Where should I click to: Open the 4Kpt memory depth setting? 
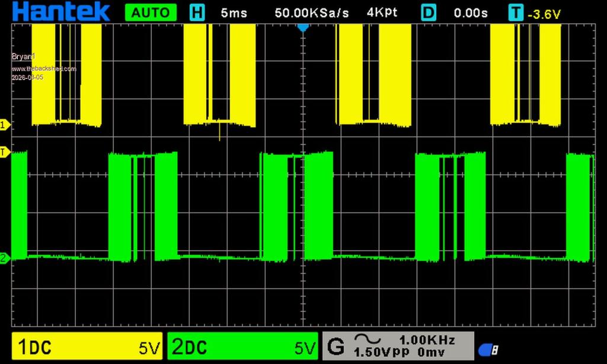(x=382, y=12)
